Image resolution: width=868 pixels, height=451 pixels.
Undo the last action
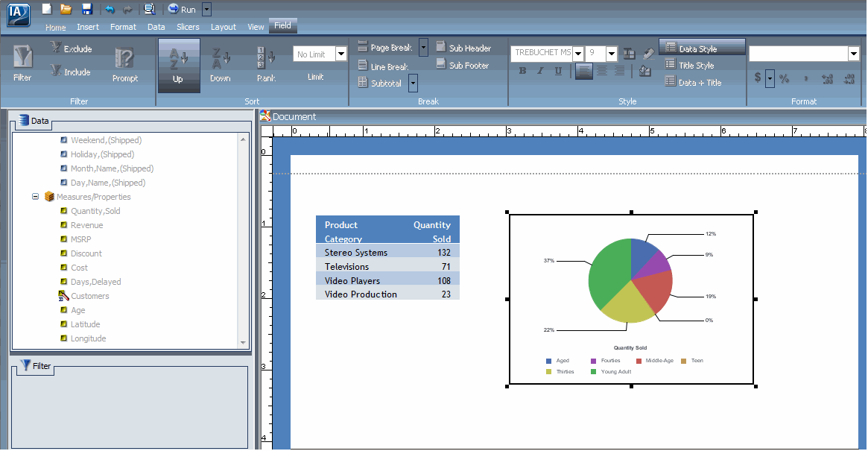pyautogui.click(x=110, y=9)
